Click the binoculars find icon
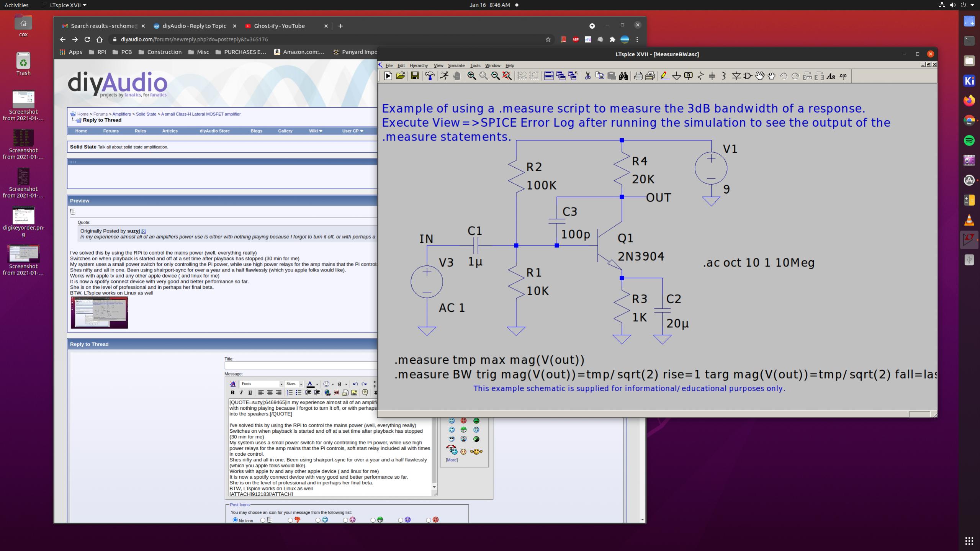This screenshot has width=980, height=551. [623, 76]
